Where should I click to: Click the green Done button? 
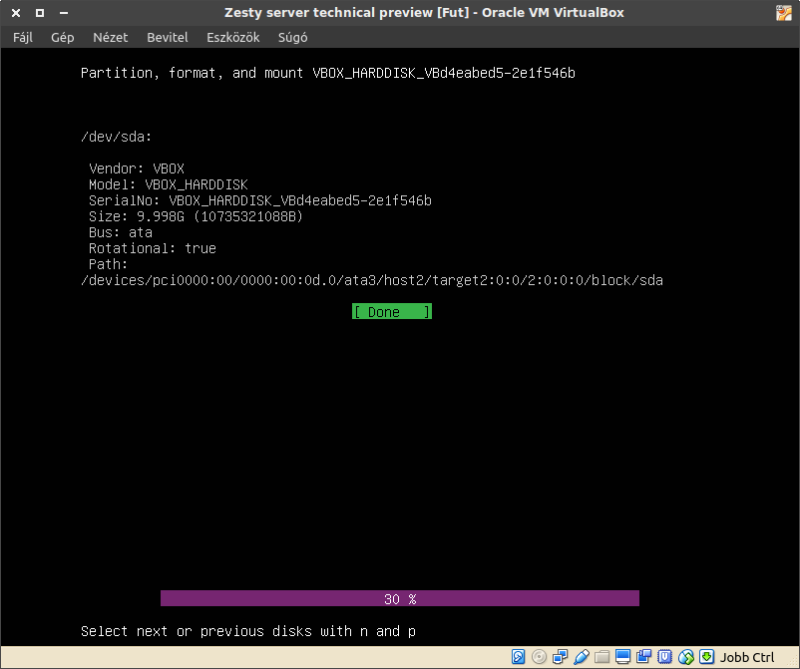392,311
